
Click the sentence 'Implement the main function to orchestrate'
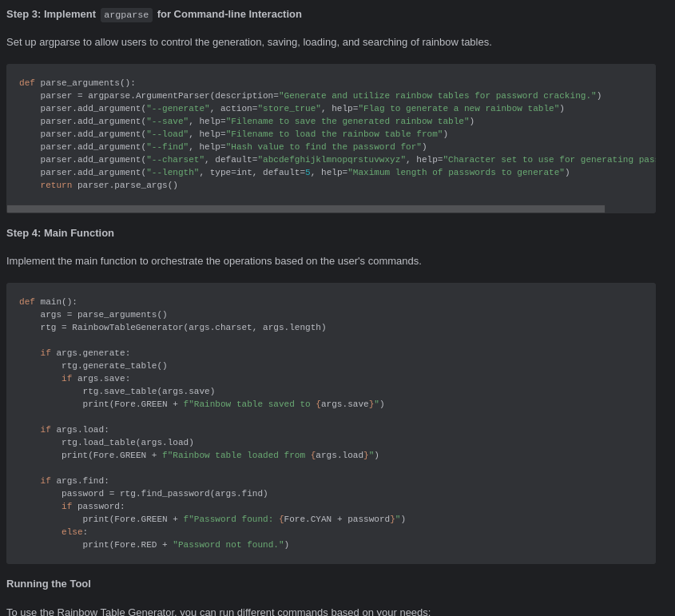pyautogui.click(x=214, y=261)
